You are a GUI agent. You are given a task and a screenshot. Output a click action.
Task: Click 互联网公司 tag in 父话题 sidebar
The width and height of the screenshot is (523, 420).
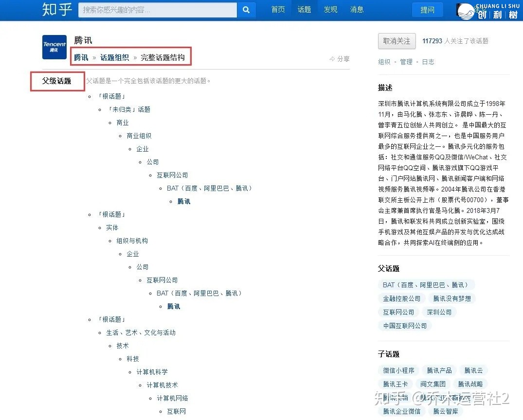[398, 313]
